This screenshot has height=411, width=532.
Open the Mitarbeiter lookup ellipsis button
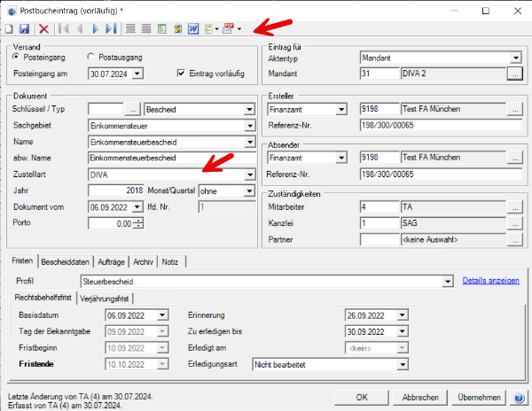[x=514, y=207]
